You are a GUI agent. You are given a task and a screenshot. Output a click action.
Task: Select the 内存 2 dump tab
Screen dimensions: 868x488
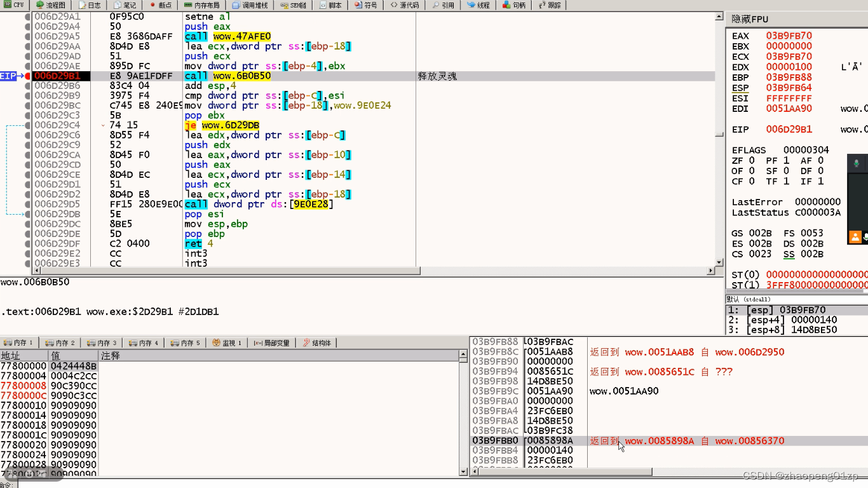click(60, 342)
